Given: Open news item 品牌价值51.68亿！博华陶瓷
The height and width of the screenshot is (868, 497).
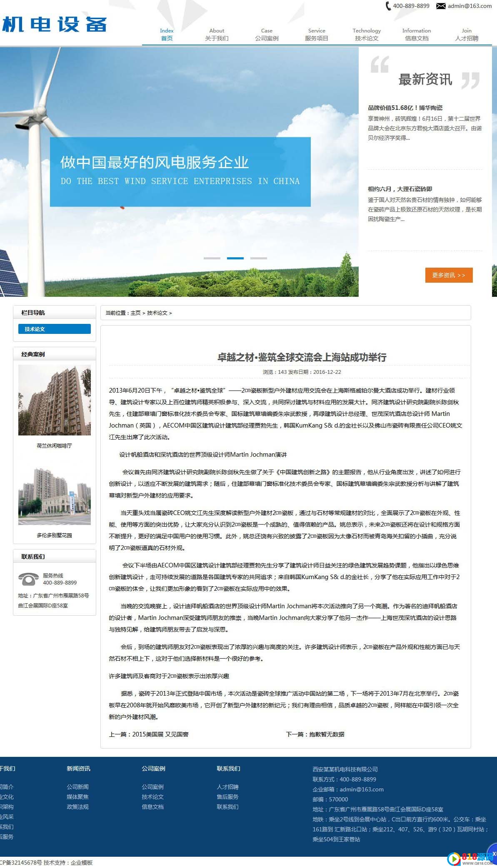Looking at the screenshot, I should 405,107.
